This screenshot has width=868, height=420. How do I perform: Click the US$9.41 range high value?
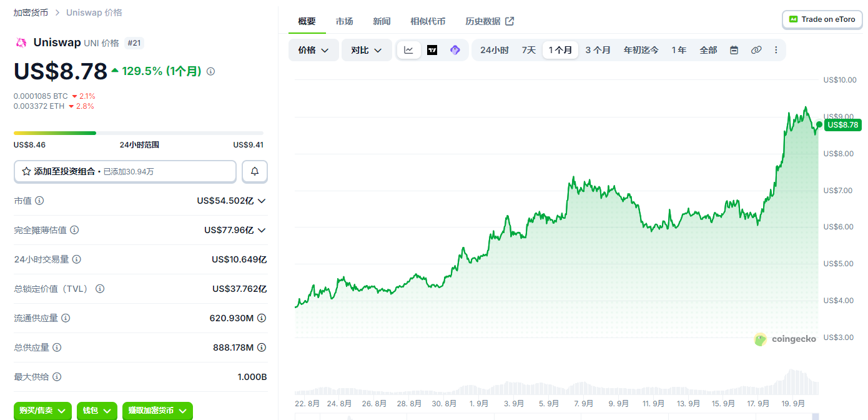click(248, 145)
